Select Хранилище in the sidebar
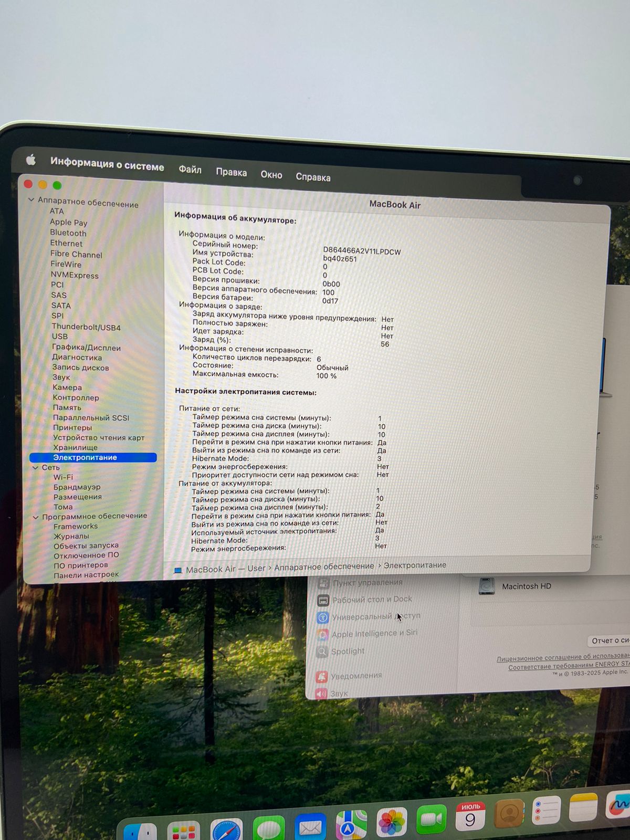 (75, 448)
